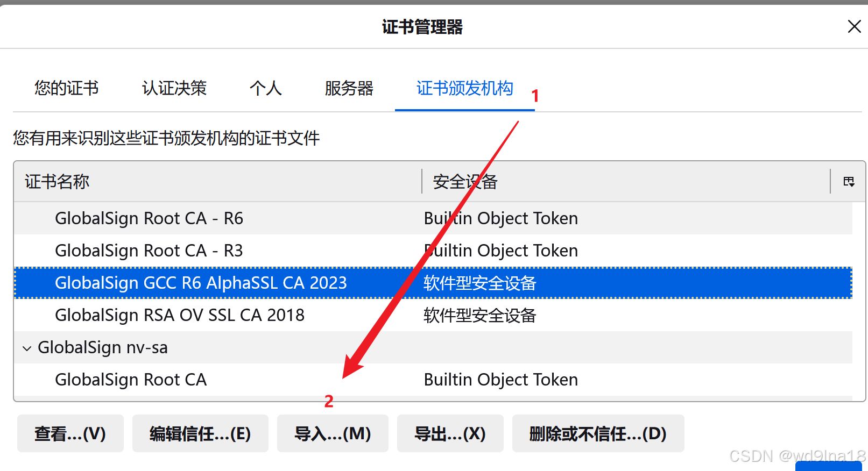Select the GlobalSign Root CA row under nv-sa
Viewport: 868px width, 471px height.
433,380
